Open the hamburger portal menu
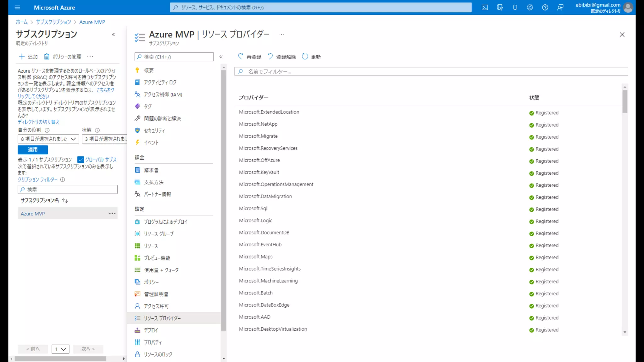The width and height of the screenshot is (644, 362). (x=17, y=8)
